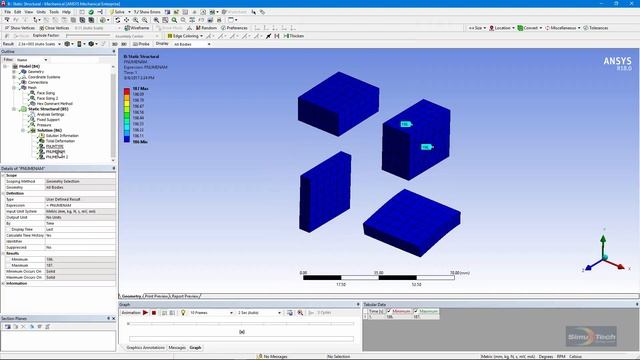640x360 pixels.
Task: Click the animation frame slider track
Action: 241,324
